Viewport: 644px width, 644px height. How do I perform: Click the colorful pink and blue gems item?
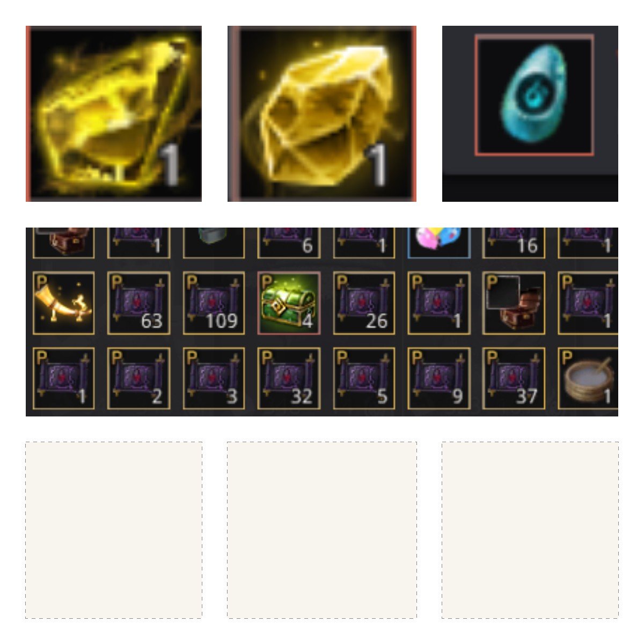(x=439, y=243)
